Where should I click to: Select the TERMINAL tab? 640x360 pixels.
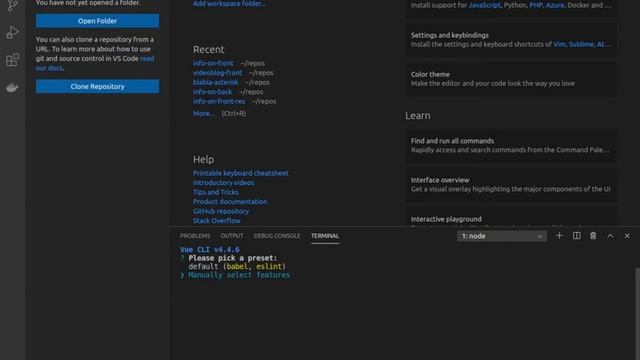325,236
